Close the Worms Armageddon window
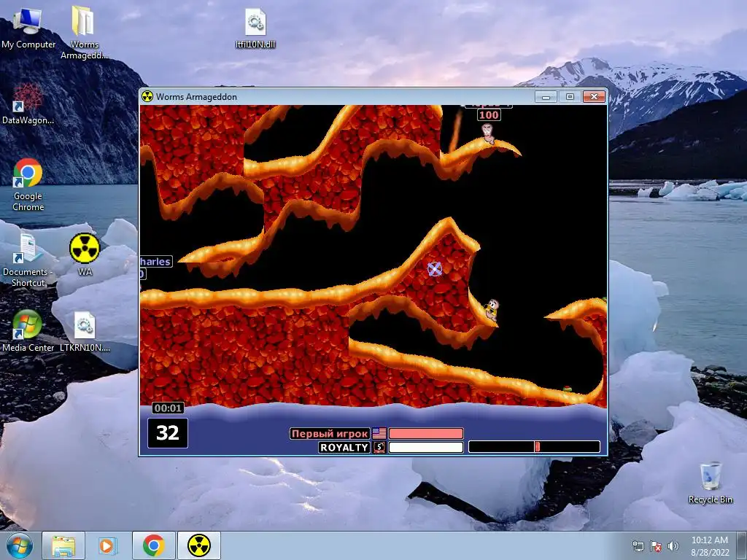Viewport: 747px width, 560px height. (x=594, y=97)
